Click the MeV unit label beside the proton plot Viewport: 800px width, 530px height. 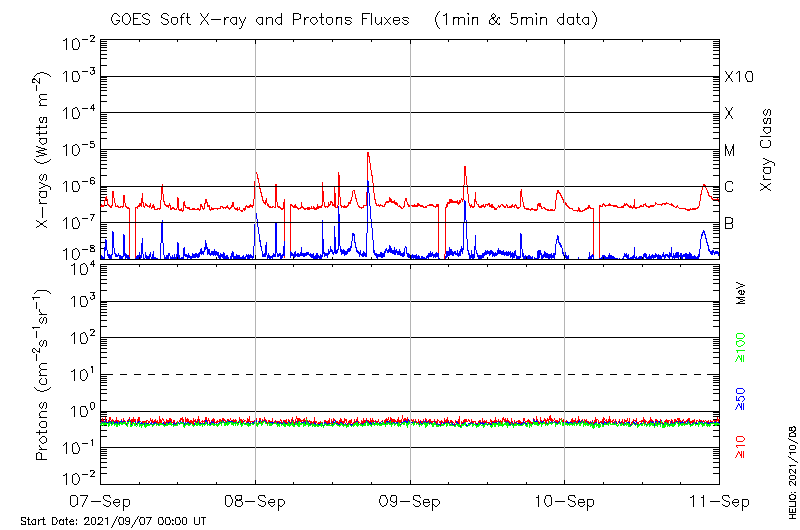(x=741, y=293)
